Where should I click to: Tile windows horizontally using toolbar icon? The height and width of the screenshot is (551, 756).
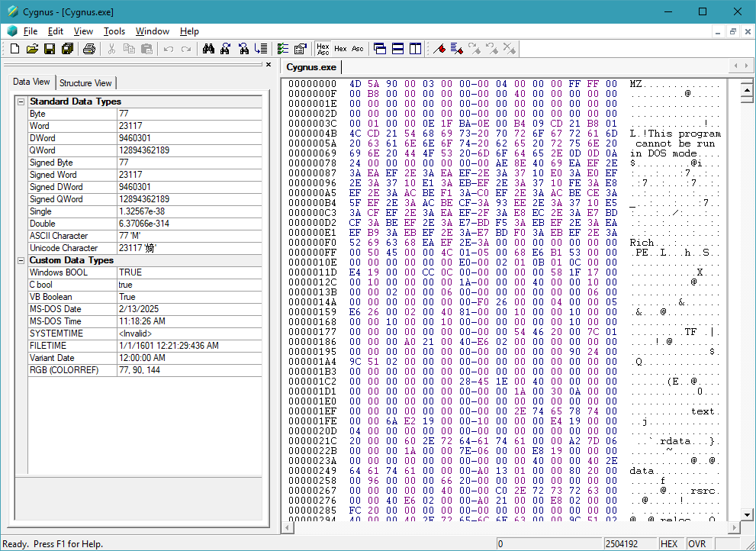pyautogui.click(x=397, y=49)
